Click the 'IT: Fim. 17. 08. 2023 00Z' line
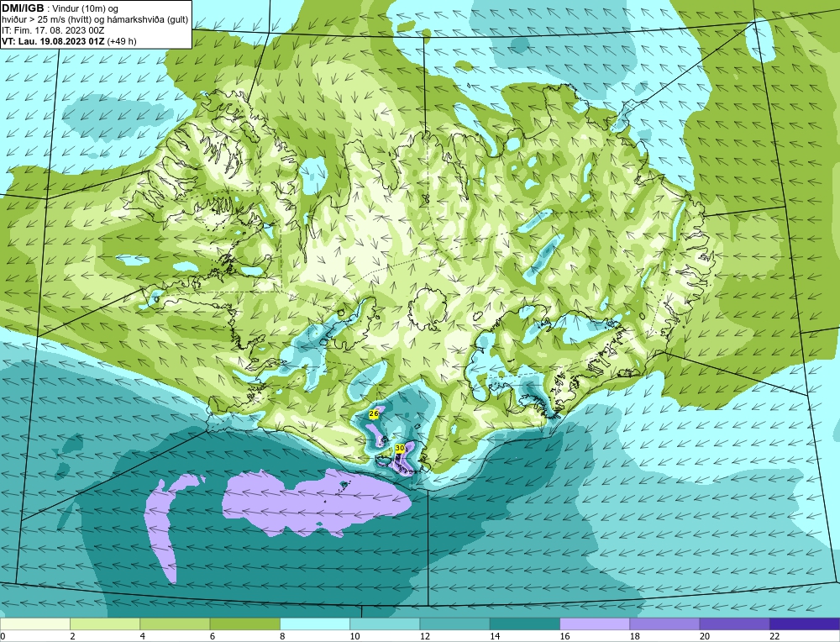 pyautogui.click(x=53, y=30)
